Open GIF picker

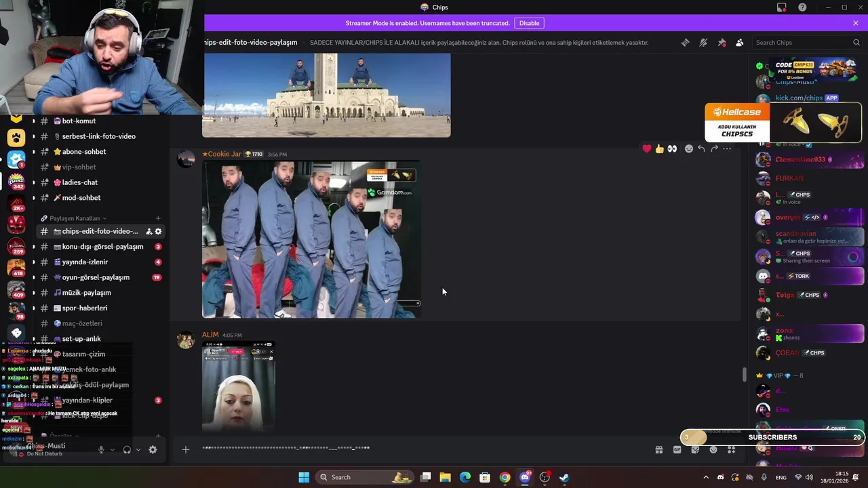[x=677, y=449]
